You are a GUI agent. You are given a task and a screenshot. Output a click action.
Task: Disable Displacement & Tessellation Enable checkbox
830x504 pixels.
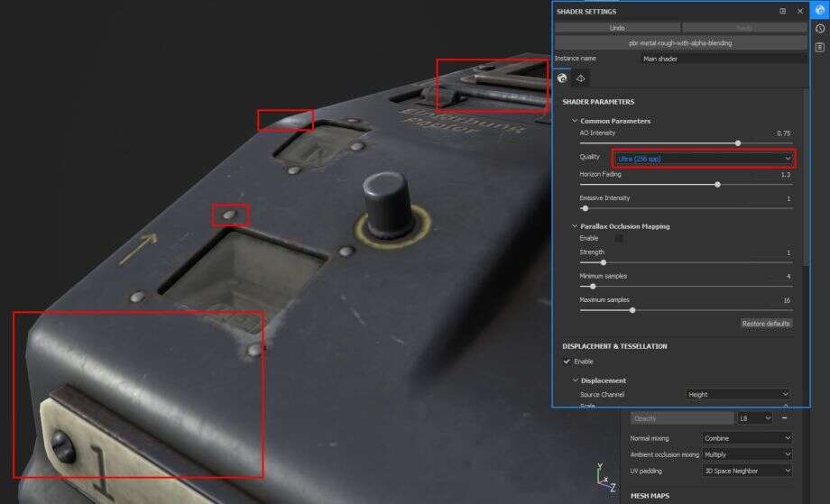coord(567,362)
